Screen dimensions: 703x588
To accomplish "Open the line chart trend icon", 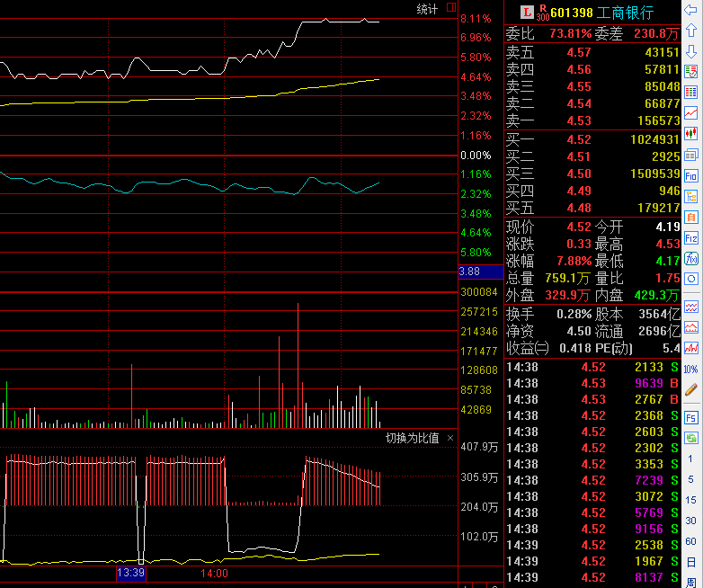I will [691, 113].
